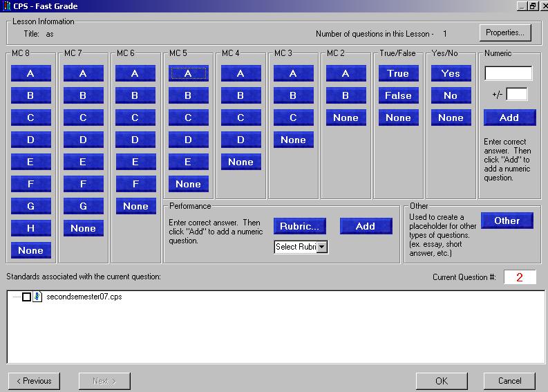The height and width of the screenshot is (392, 548).
Task: Set False as the correct answer
Action: point(399,95)
